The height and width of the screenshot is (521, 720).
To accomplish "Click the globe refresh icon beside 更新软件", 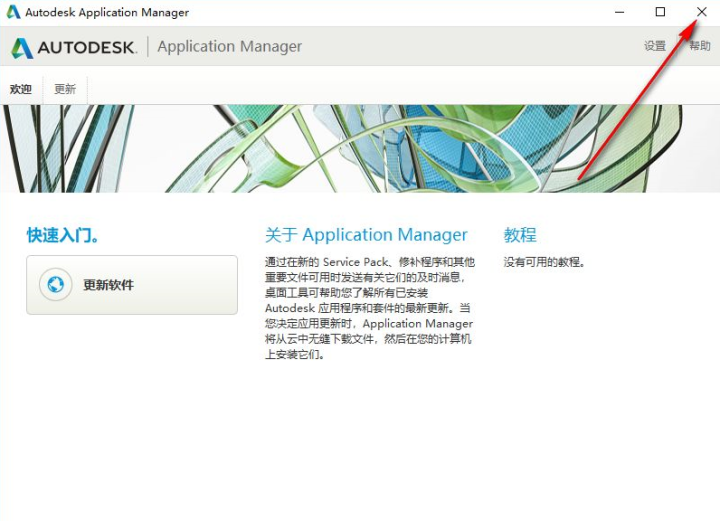I will [x=56, y=285].
